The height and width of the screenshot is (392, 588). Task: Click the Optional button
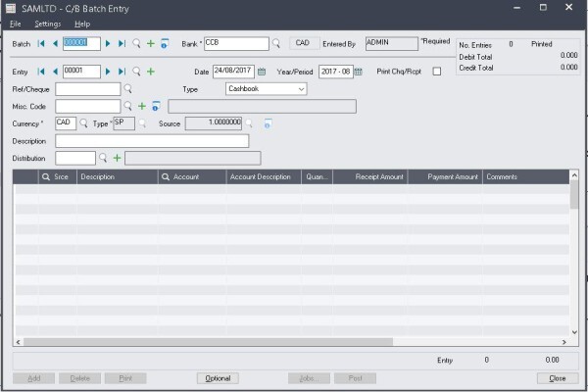(x=218, y=378)
